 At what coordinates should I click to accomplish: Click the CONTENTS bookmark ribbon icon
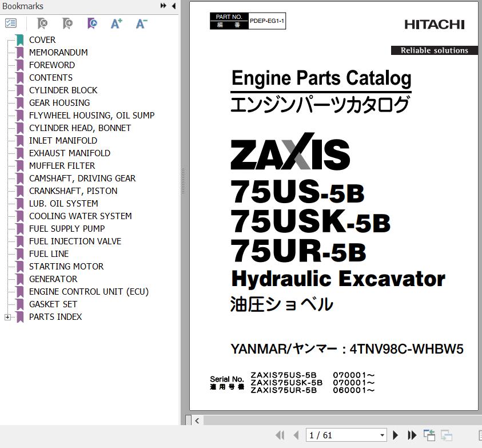point(20,78)
